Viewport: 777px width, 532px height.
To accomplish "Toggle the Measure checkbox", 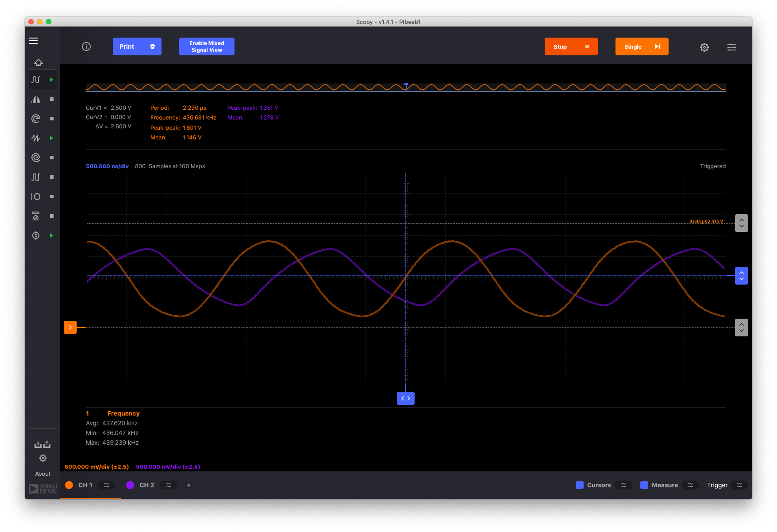I will pyautogui.click(x=644, y=485).
